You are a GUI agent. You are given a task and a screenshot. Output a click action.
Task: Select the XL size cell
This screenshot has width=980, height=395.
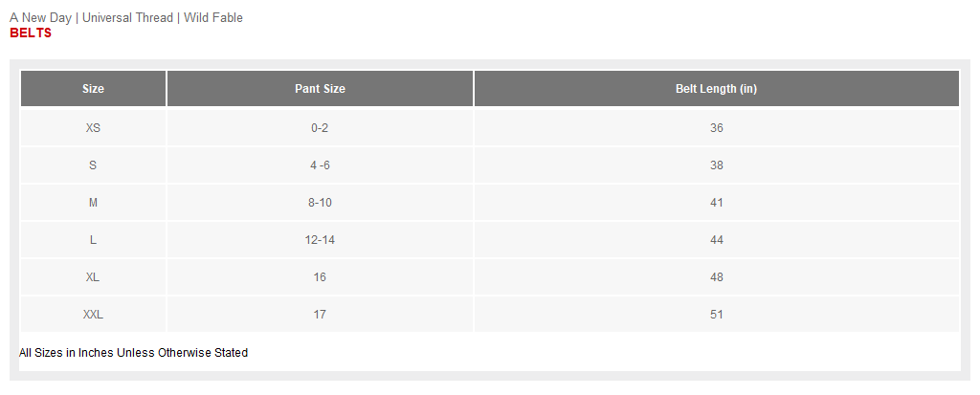(93, 277)
